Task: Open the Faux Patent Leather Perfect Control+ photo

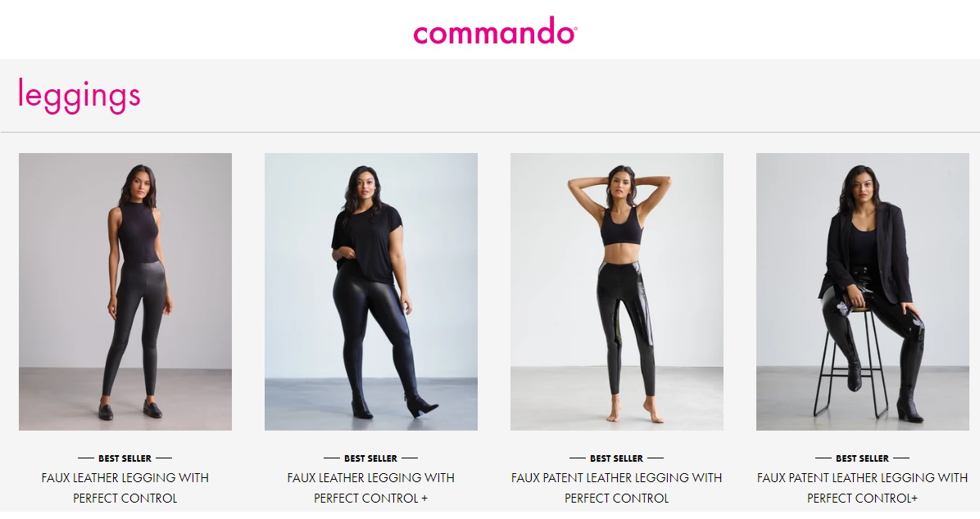Action: tap(863, 291)
